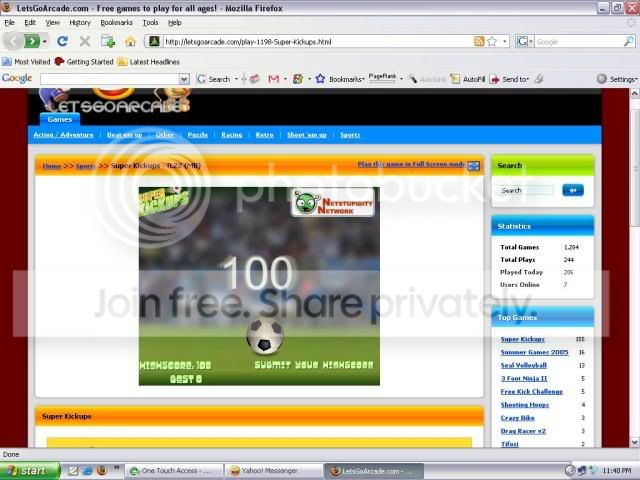Click the AutoFill button in Google Toolbar
Viewport: 640px width, 480px height.
pyautogui.click(x=468, y=79)
